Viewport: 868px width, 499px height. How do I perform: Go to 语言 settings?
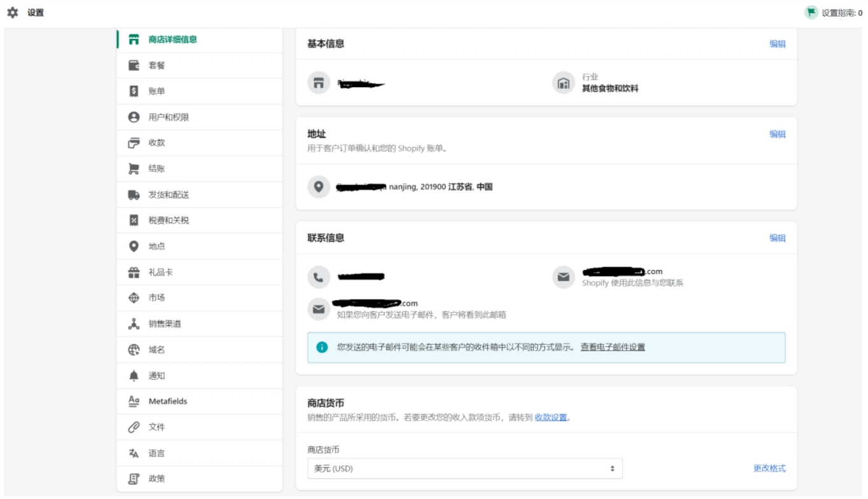pos(200,453)
